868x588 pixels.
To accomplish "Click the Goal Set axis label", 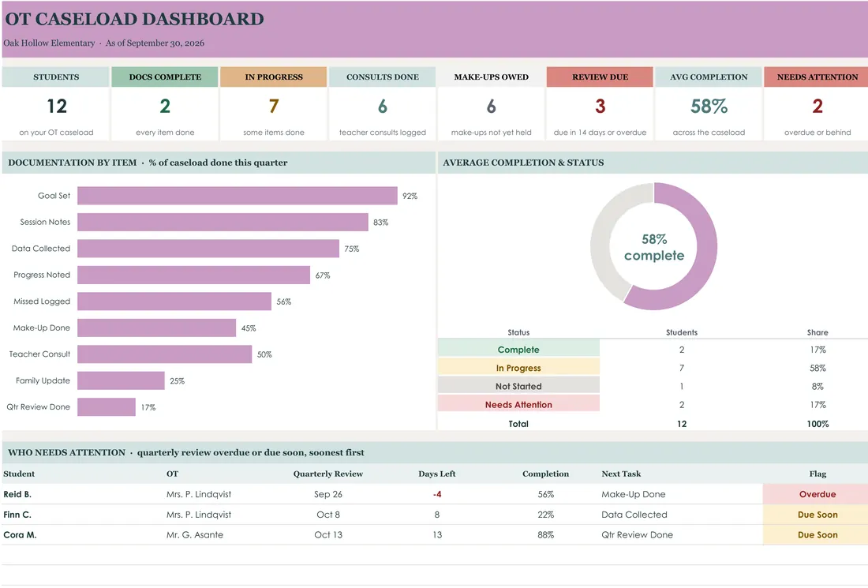I will 54,196.
